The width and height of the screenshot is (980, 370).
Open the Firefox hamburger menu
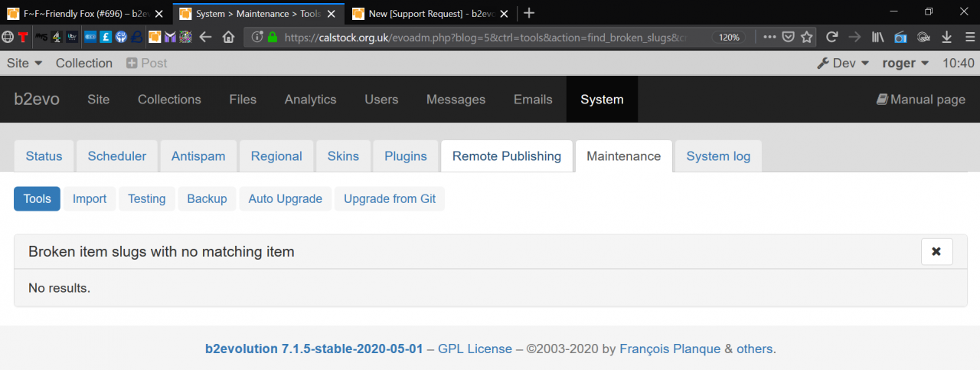pos(969,37)
